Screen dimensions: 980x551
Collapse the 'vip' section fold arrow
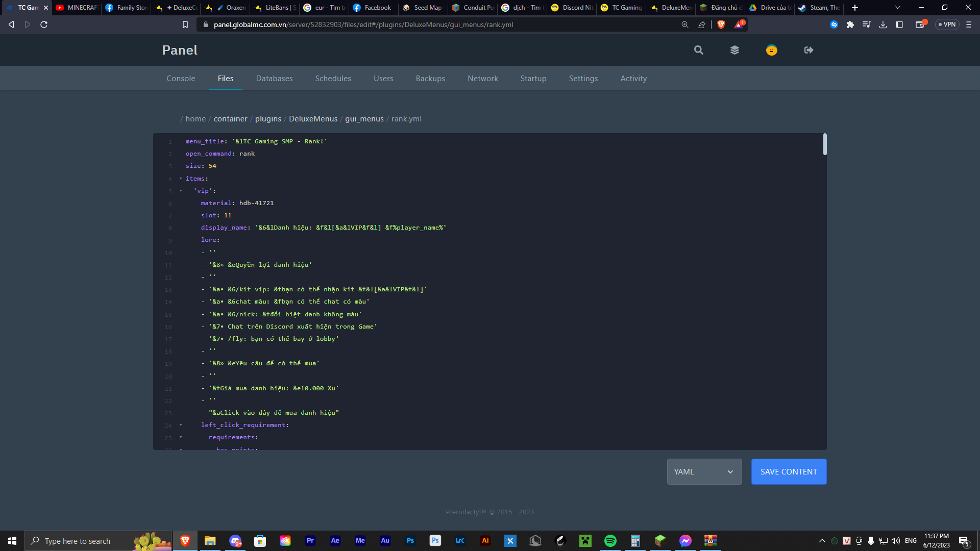point(181,191)
